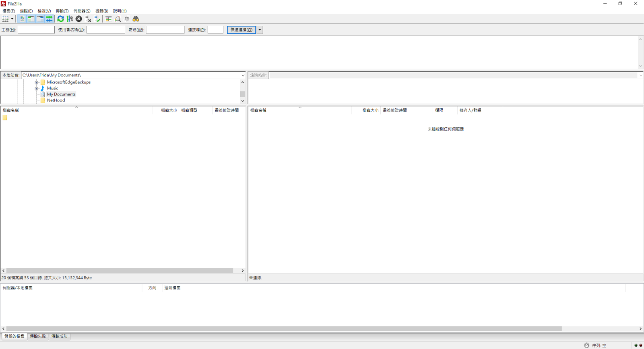Switch to the 傳輸失敗 tab
Viewport: 644px width, 349px height.
38,336
